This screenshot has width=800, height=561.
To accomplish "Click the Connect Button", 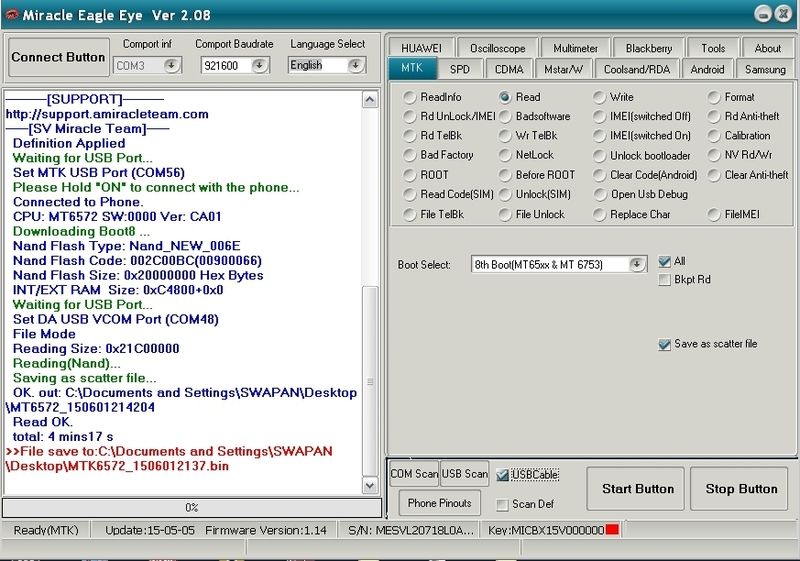I will (58, 57).
